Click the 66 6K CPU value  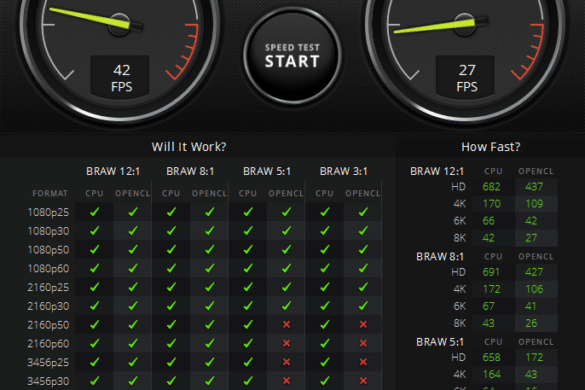[x=488, y=221]
